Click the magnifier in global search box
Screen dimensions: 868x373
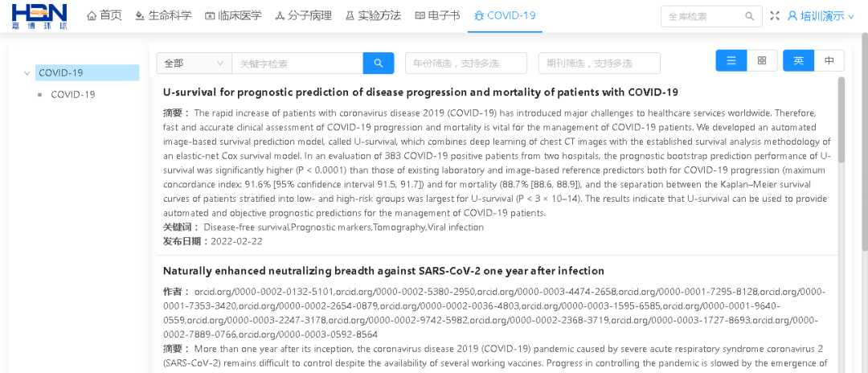[x=750, y=16]
